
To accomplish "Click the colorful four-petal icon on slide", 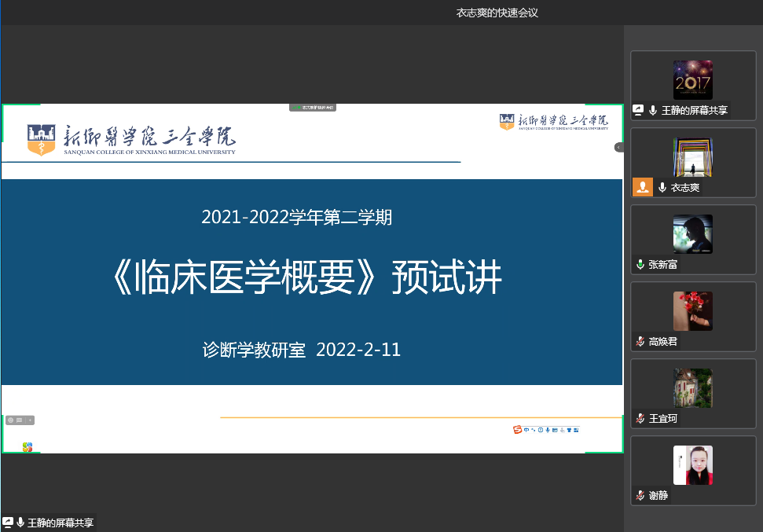I will [28, 447].
